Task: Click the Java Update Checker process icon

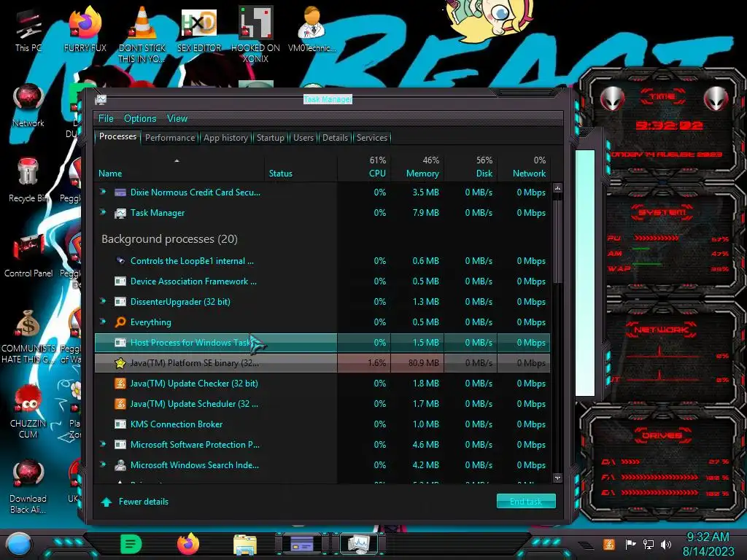Action: coord(120,384)
